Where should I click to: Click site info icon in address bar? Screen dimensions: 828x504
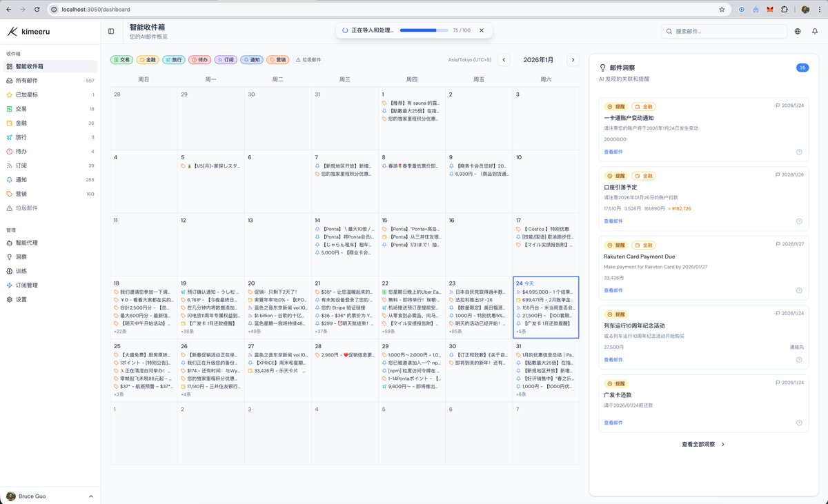coord(54,10)
